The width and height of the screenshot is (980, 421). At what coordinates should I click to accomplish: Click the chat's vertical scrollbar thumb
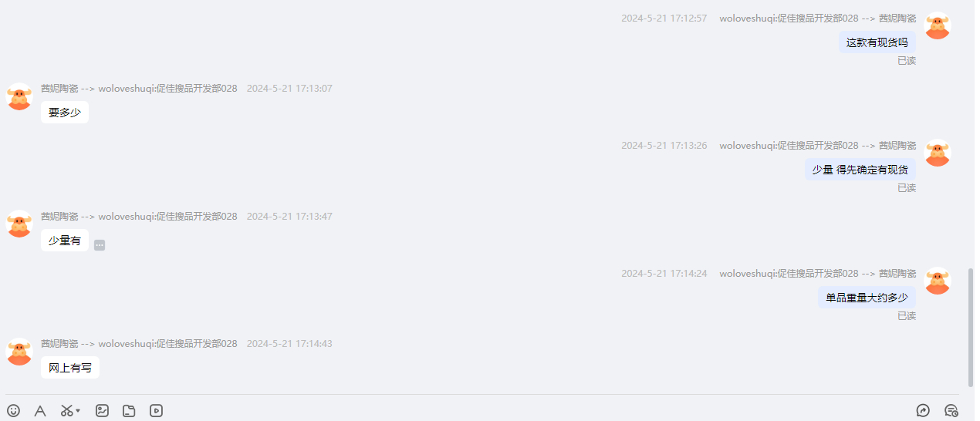click(971, 328)
